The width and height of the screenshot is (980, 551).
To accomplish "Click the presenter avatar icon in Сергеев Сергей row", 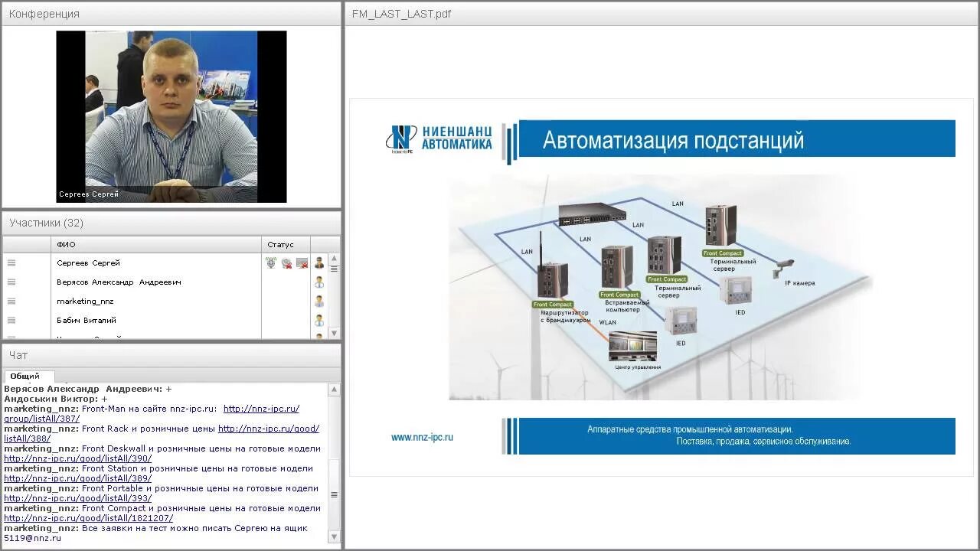I will click(319, 262).
